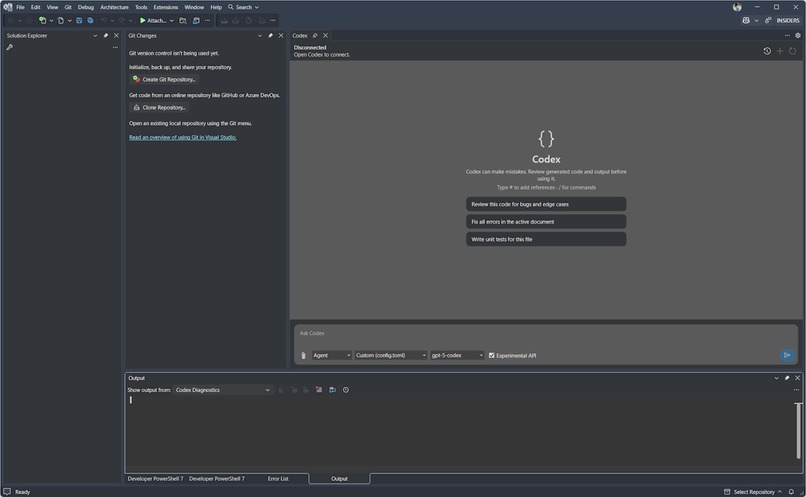The height and width of the screenshot is (497, 806).
Task: Toggle the Git Changes panel pin
Action: pos(270,35)
